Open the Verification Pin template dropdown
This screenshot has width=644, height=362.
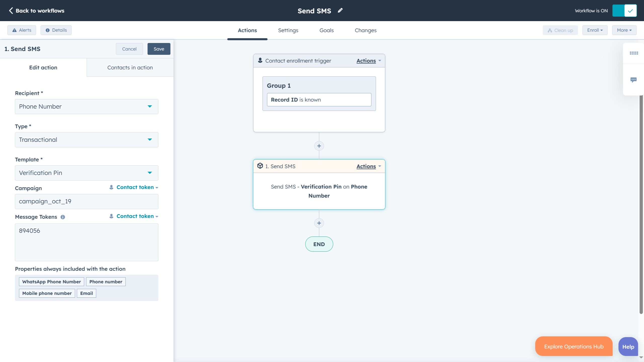coord(87,173)
